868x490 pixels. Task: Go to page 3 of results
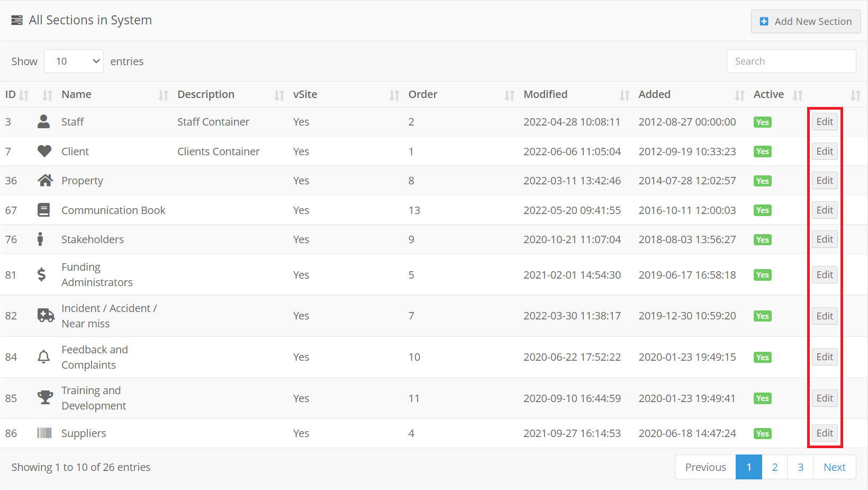800,467
